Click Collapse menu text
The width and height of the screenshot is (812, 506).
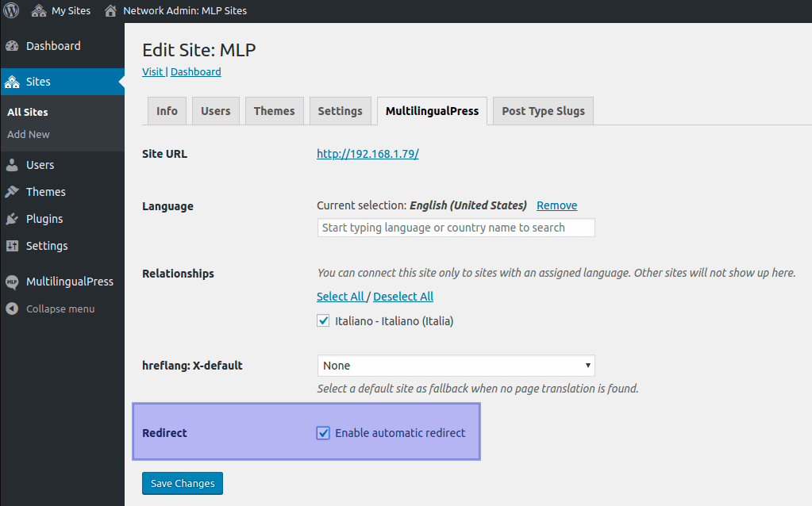pos(60,309)
